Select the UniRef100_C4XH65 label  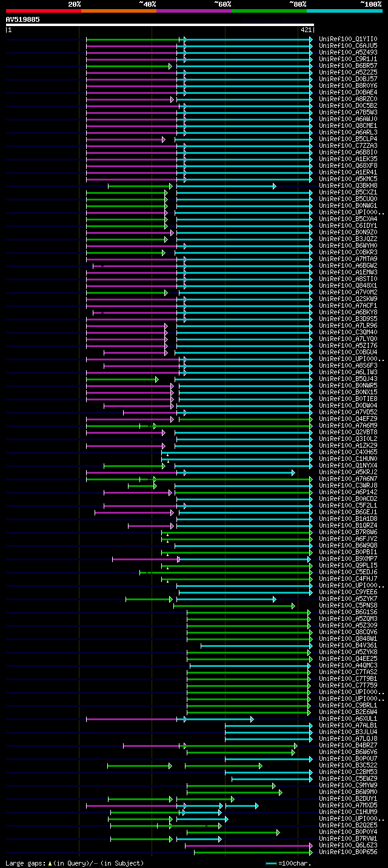(348, 452)
